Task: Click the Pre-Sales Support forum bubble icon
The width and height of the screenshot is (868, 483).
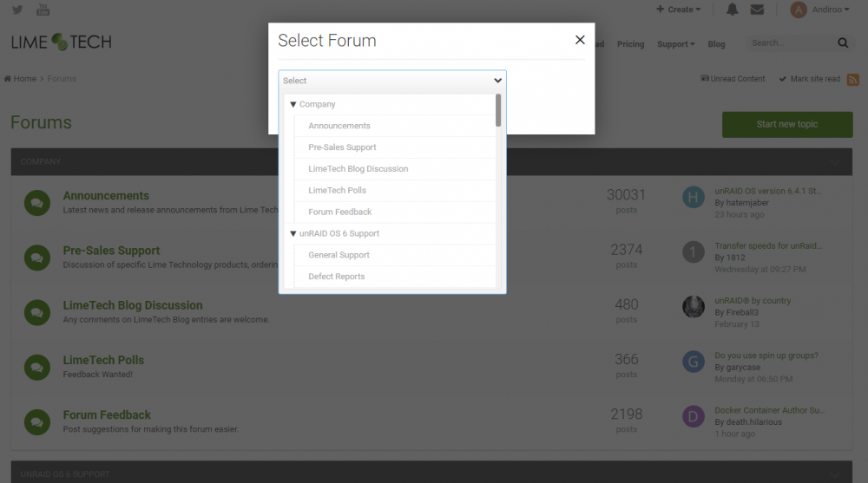Action: click(37, 258)
